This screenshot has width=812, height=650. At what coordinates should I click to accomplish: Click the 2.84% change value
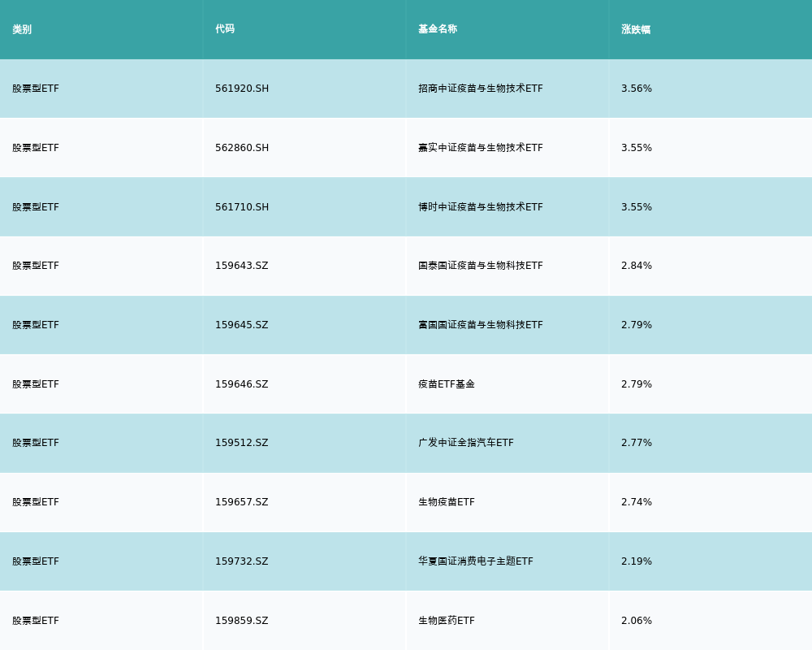637,266
